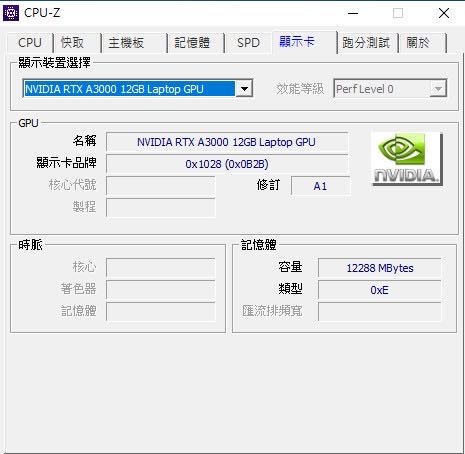The width and height of the screenshot is (465, 454).
Task: Click the empty 記憶體 clock field in 時脈
Action: pyautogui.click(x=161, y=311)
